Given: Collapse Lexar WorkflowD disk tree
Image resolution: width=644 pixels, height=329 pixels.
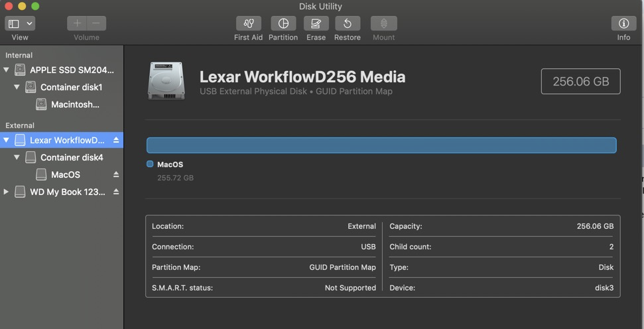Looking at the screenshot, I should [x=6, y=140].
